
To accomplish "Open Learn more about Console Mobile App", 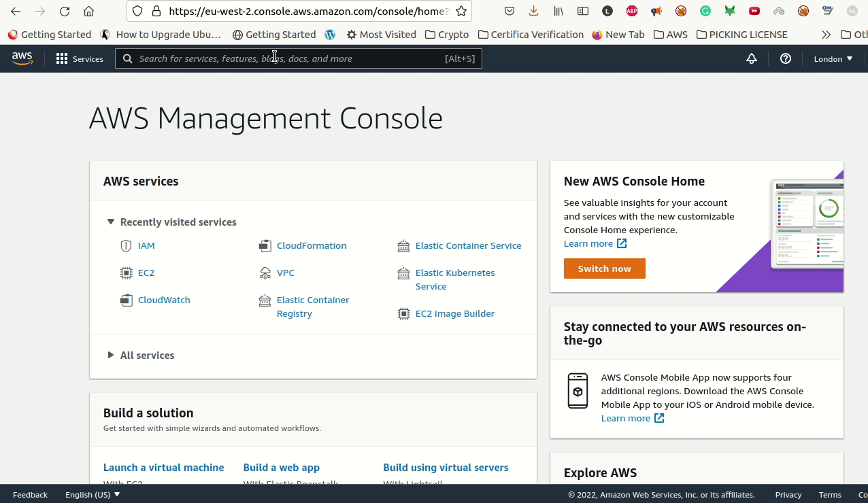I will coord(633,419).
